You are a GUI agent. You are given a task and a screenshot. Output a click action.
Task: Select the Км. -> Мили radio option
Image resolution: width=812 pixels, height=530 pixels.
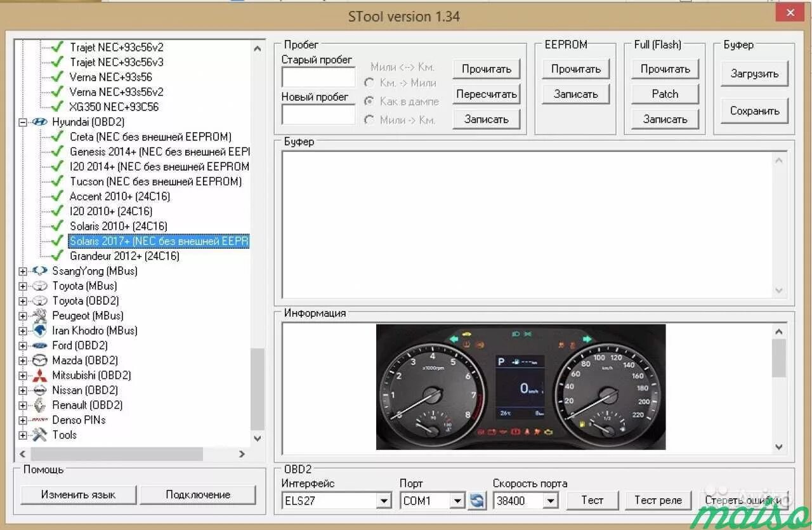click(x=369, y=83)
